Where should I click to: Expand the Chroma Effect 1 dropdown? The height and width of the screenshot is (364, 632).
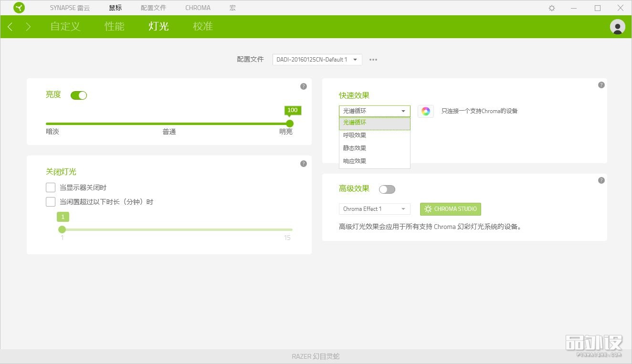[x=374, y=209]
